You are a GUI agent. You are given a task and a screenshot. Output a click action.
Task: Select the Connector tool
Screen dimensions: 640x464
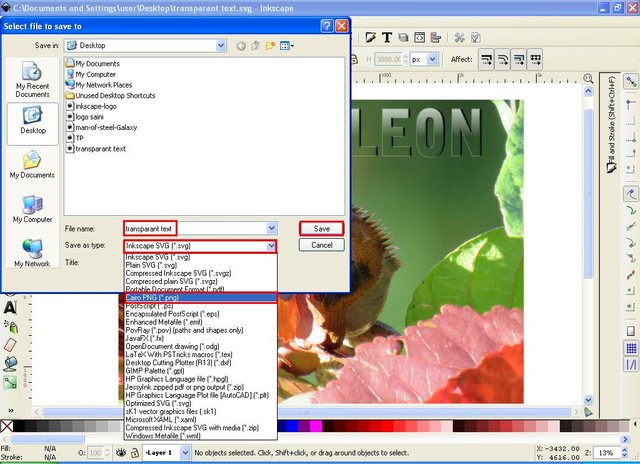click(10, 382)
